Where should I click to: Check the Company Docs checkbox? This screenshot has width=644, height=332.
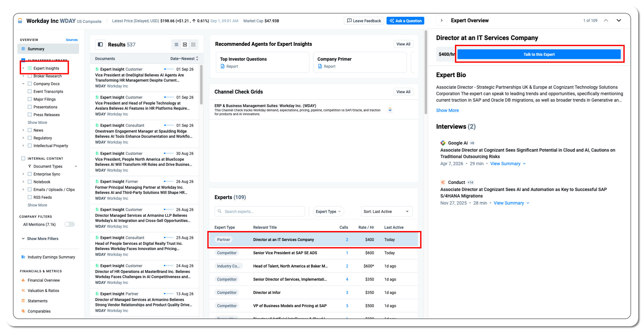pyautogui.click(x=30, y=84)
